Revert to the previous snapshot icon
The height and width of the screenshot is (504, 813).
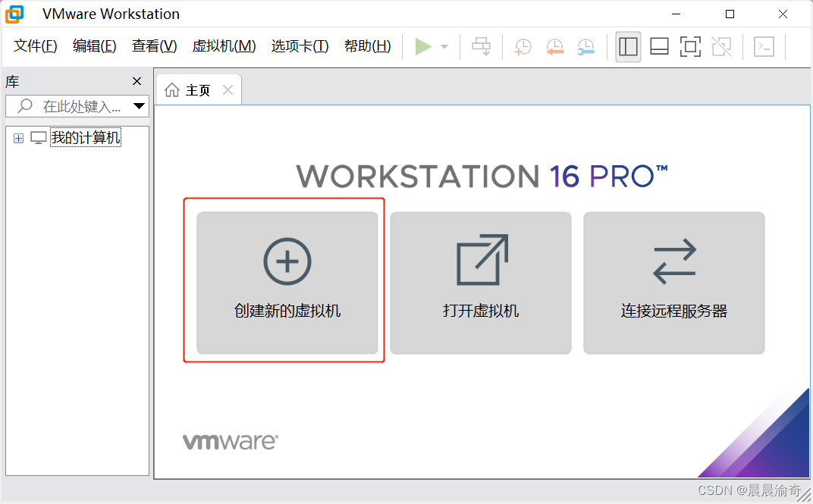[x=555, y=47]
